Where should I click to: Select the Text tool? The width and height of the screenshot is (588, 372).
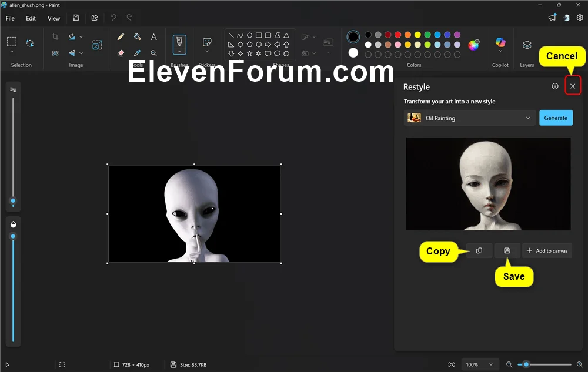point(153,36)
